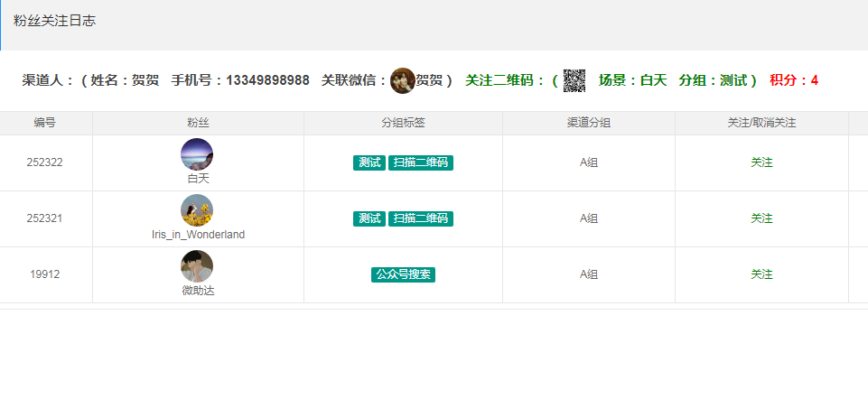The image size is (868, 399).
Task: Click the 公众号搜索 tag
Action: (403, 274)
